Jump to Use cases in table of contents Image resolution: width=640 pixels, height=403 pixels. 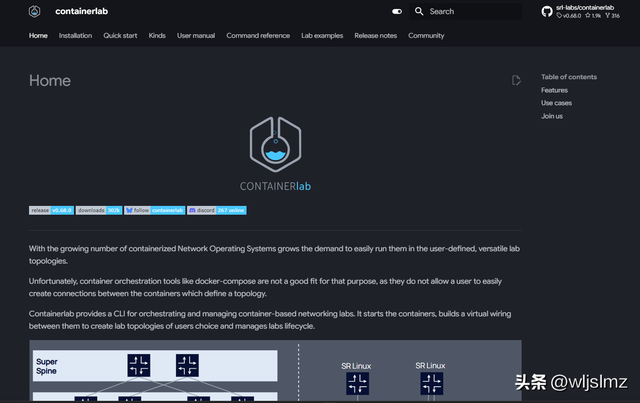point(556,103)
